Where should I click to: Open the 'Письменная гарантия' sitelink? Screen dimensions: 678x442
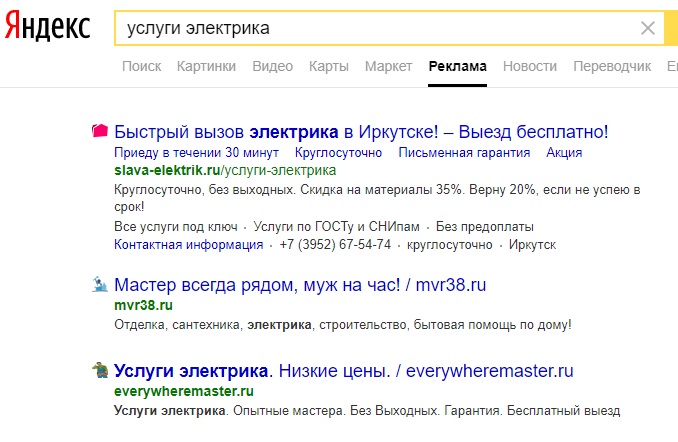coord(464,153)
